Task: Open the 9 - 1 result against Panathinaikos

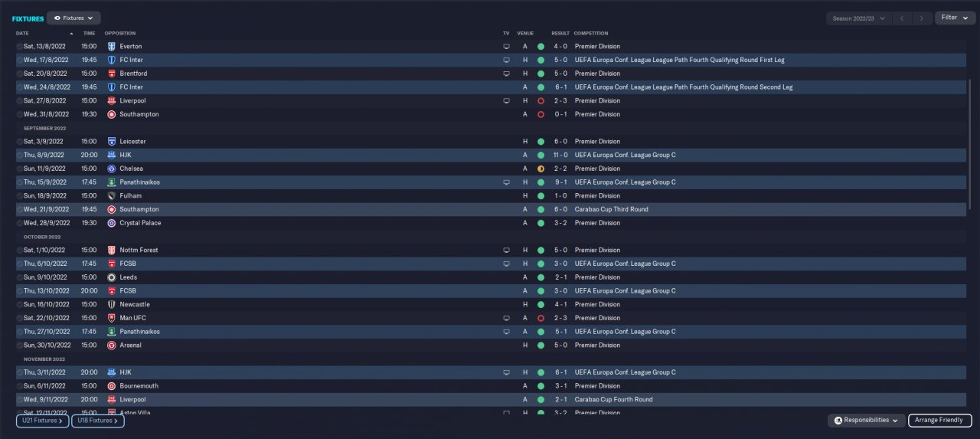Action: tap(560, 182)
